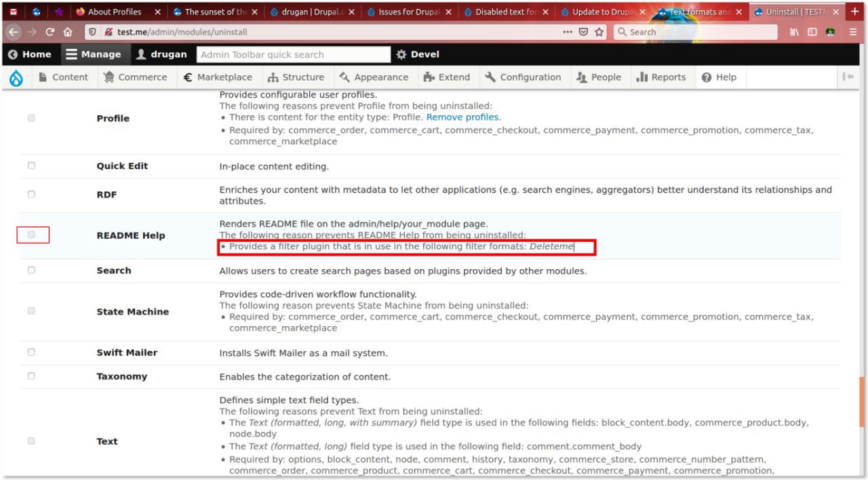Click the Profile module checkbox

tap(31, 118)
